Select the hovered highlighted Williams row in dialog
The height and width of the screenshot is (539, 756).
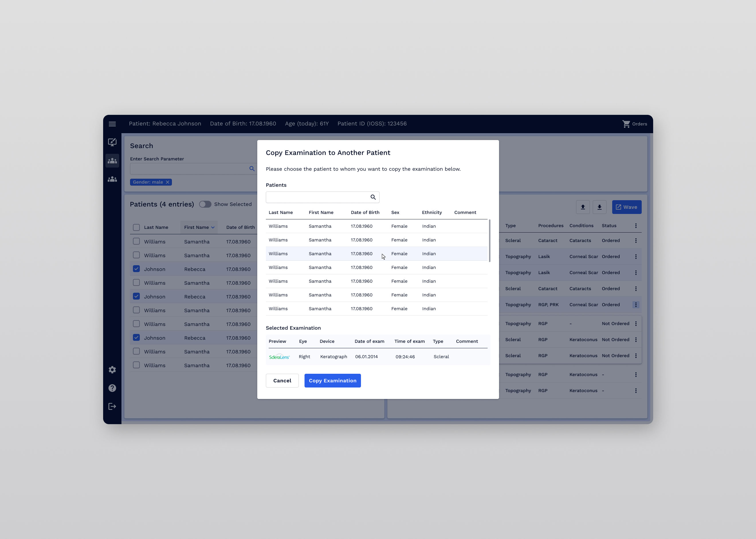pos(376,253)
